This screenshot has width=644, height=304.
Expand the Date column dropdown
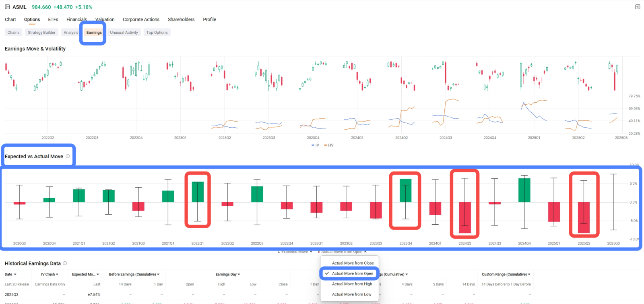tap(10, 274)
